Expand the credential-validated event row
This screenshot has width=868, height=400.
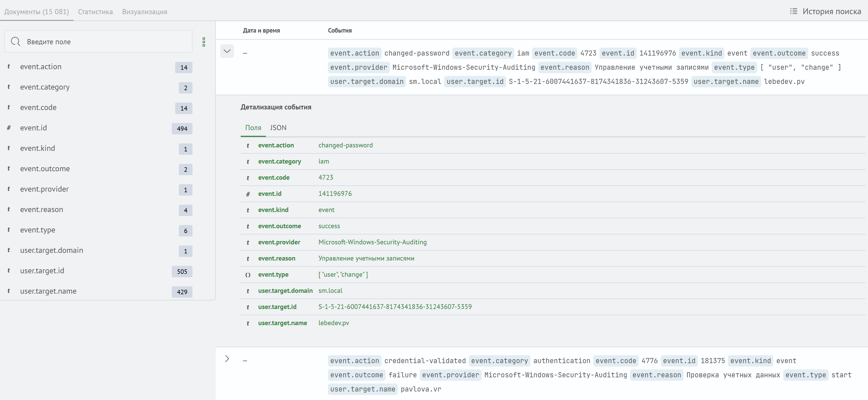click(x=227, y=359)
